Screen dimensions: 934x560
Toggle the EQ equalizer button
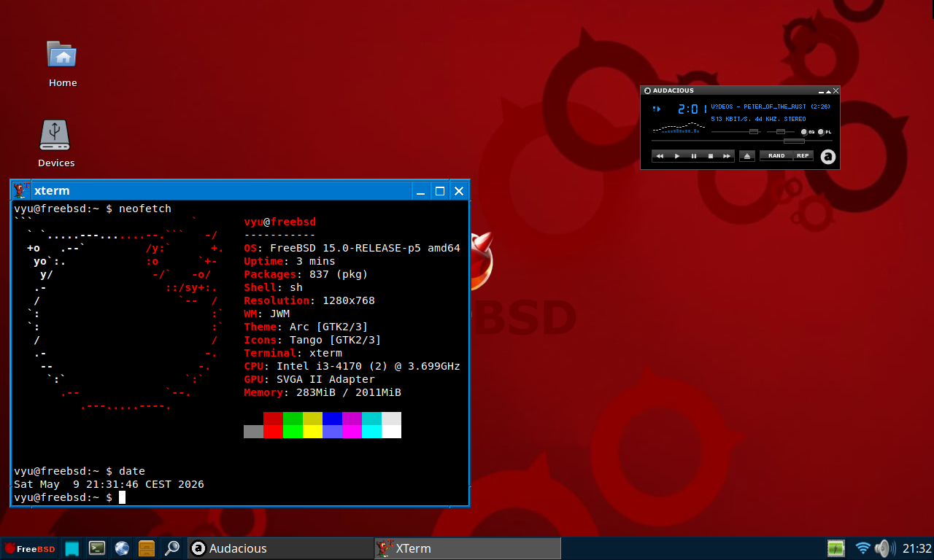click(x=808, y=132)
